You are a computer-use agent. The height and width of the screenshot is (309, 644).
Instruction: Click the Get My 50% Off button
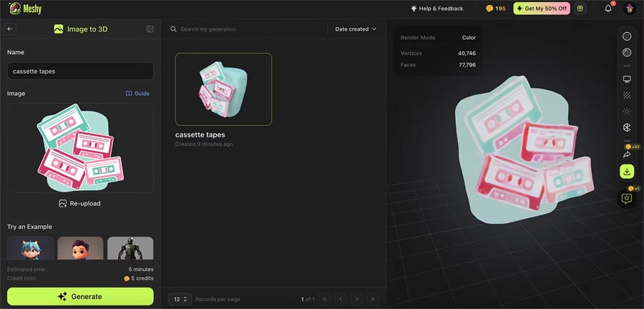542,9
